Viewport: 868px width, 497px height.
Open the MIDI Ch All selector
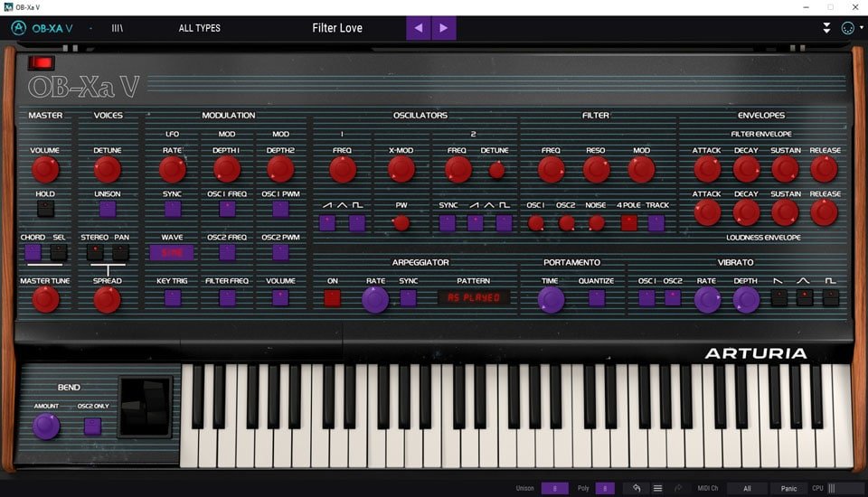[747, 488]
